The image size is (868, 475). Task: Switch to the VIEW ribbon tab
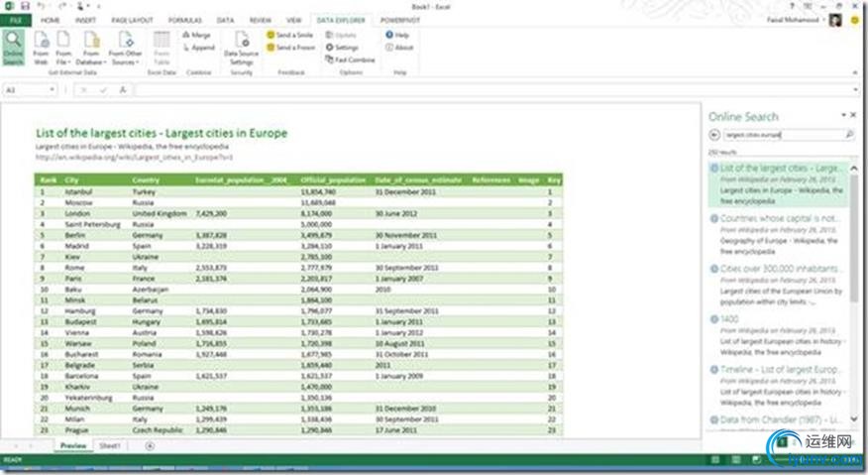tap(294, 21)
